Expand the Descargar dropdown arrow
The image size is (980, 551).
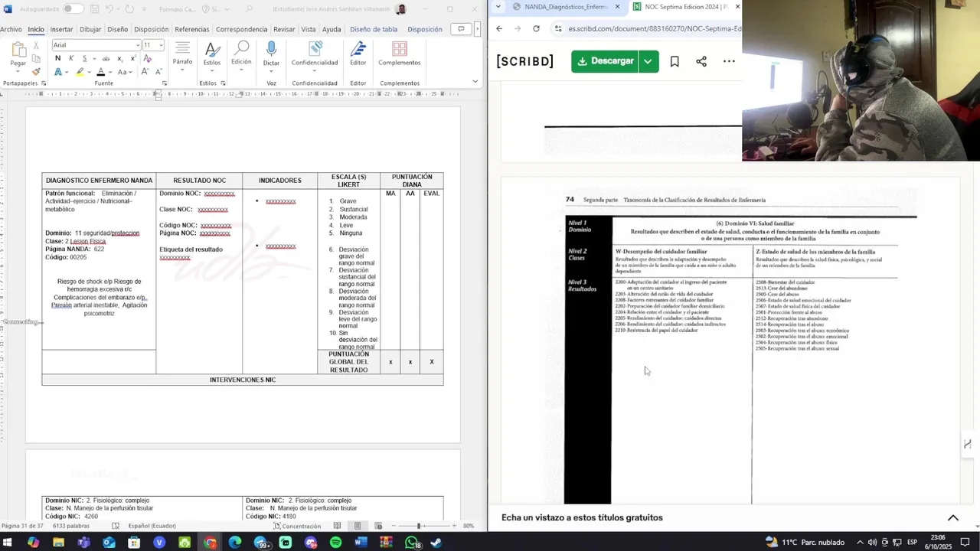pyautogui.click(x=648, y=61)
